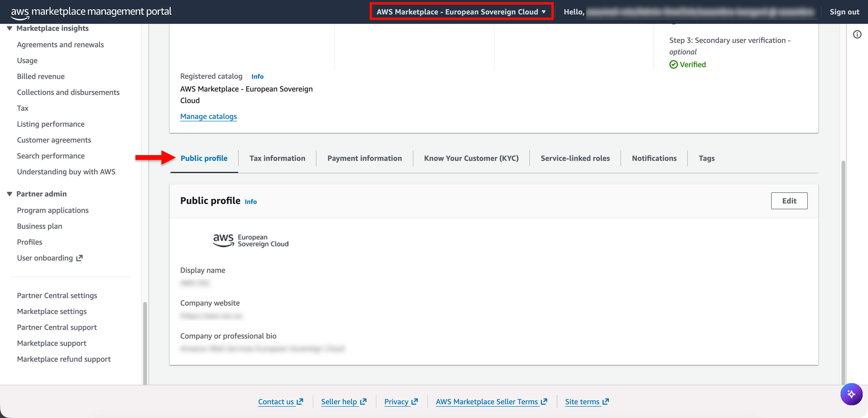Click the Display name label

click(203, 270)
